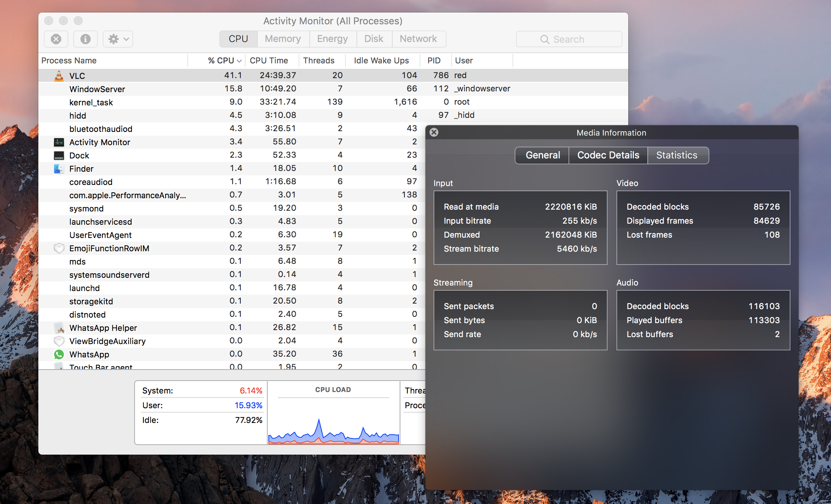Screen dimensions: 831x504
Task: Open the Codec Details tab
Action: (608, 155)
